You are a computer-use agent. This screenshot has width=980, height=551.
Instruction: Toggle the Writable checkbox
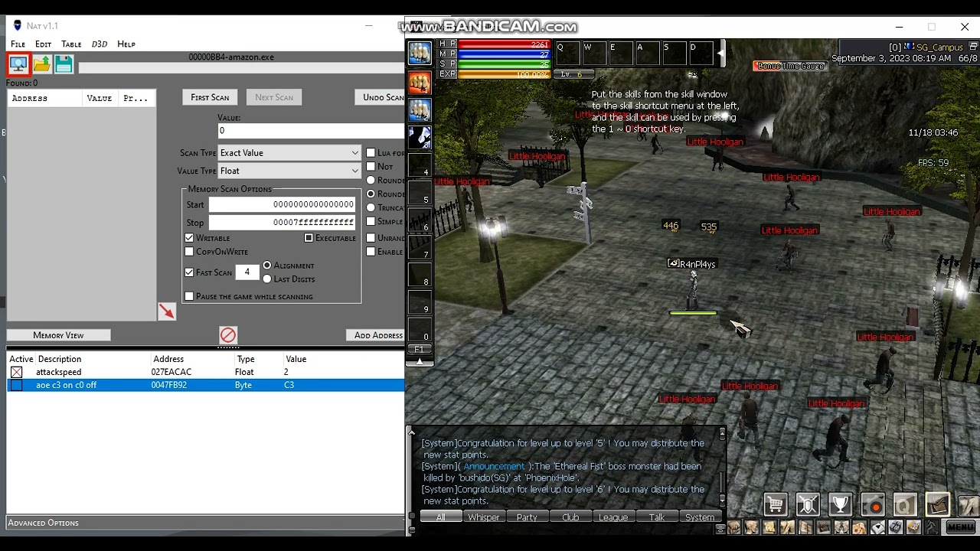click(x=189, y=238)
